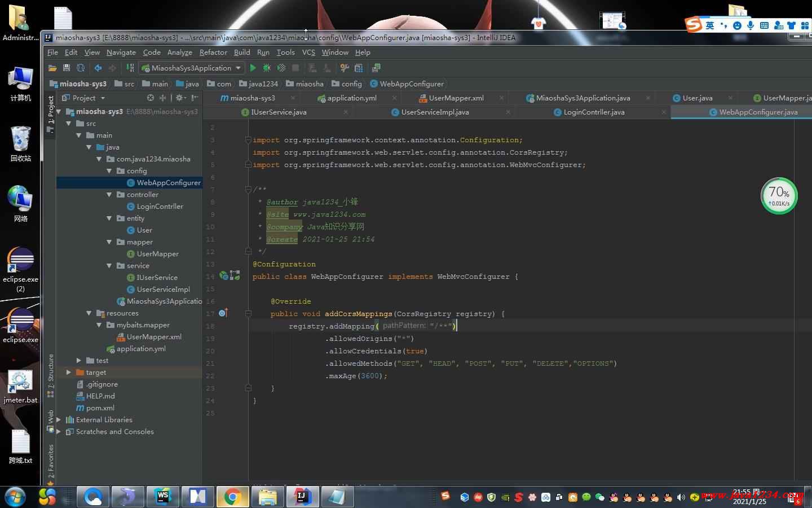Open the MiaoshaSys3Application run configuration dropdown
This screenshot has height=508, width=812.
pos(191,68)
